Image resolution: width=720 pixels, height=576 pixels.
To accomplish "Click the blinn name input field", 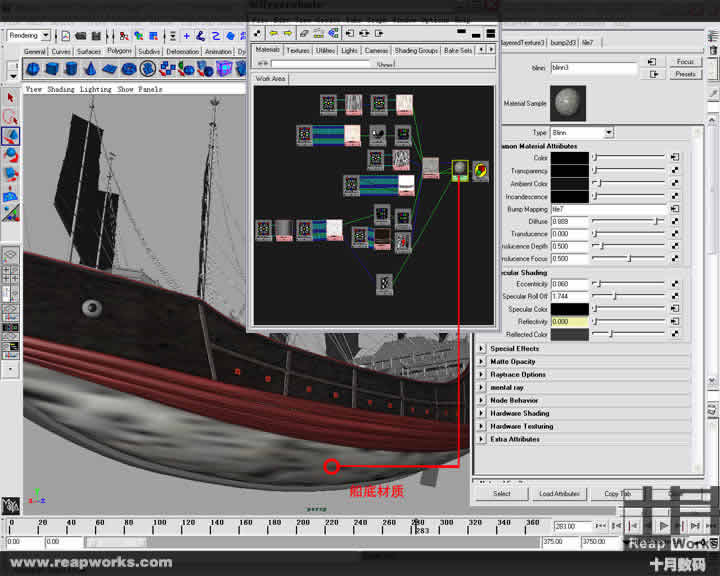I will point(593,68).
